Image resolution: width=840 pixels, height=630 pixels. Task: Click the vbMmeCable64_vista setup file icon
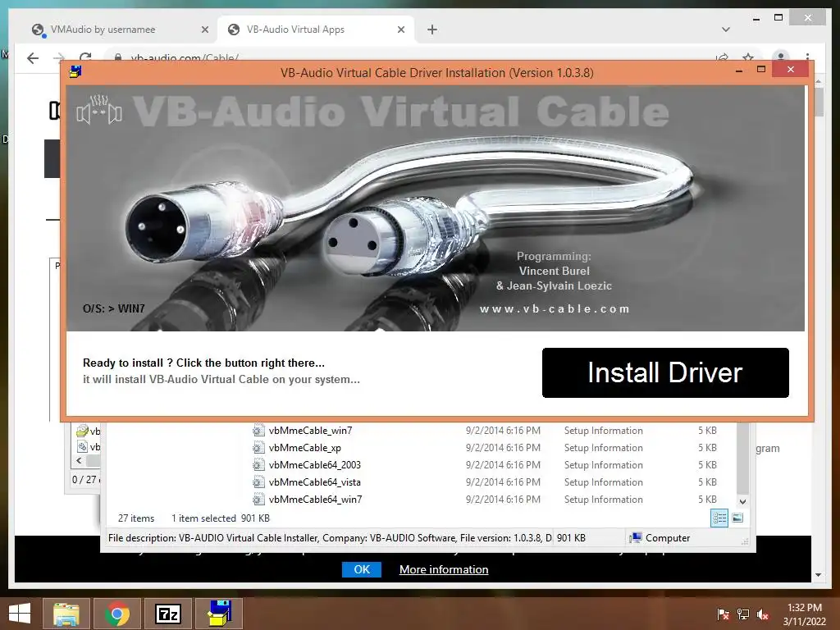(258, 482)
